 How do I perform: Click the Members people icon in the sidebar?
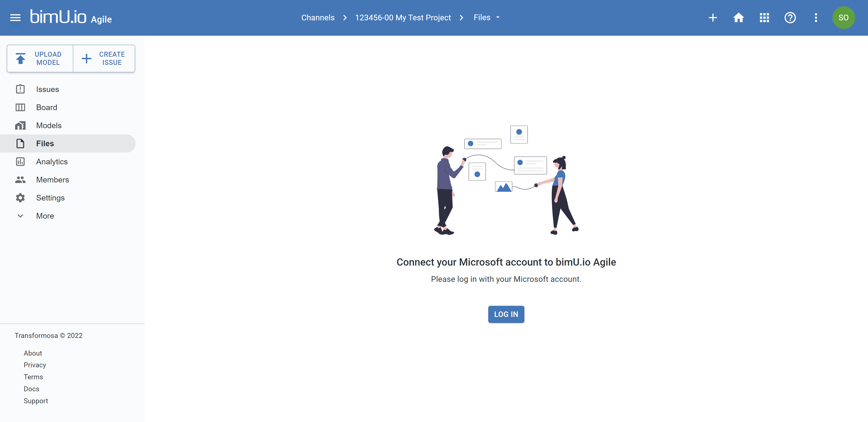[20, 180]
